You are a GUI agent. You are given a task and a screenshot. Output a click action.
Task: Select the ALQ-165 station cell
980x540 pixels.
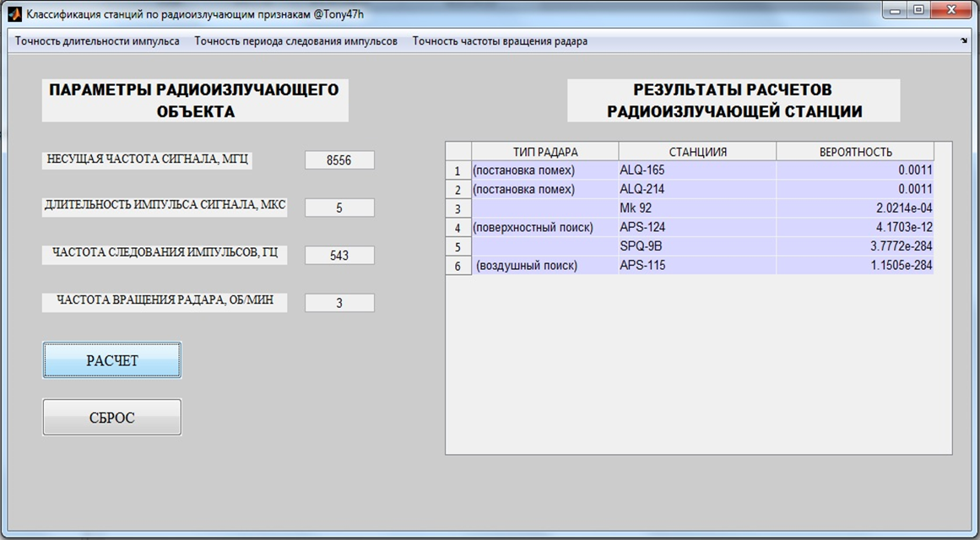tap(697, 170)
